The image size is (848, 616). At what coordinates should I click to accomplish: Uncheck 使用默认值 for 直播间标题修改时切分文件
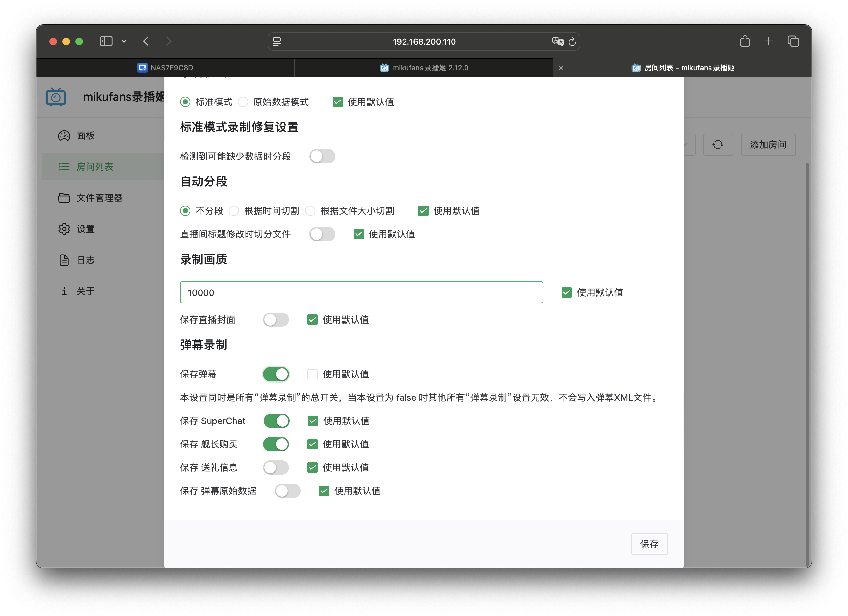point(358,234)
